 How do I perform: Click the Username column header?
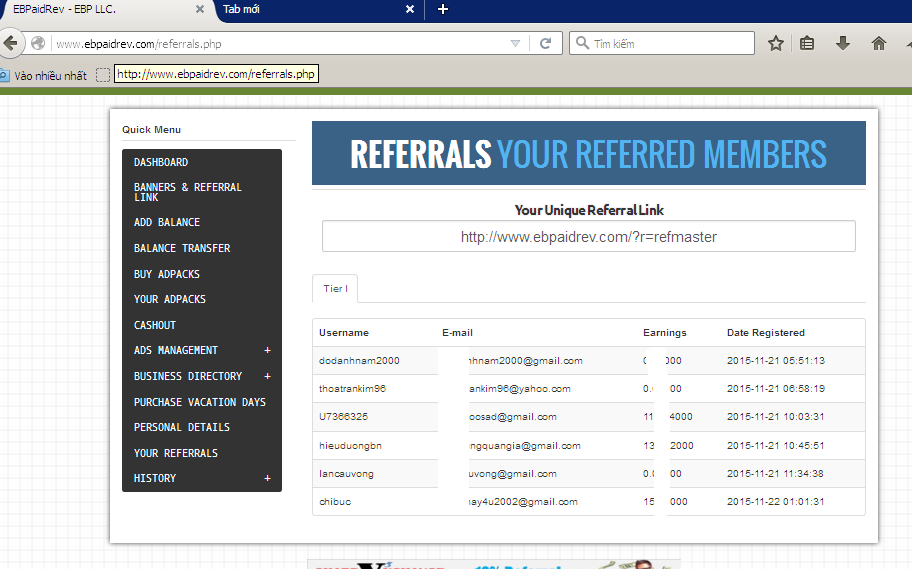point(344,333)
